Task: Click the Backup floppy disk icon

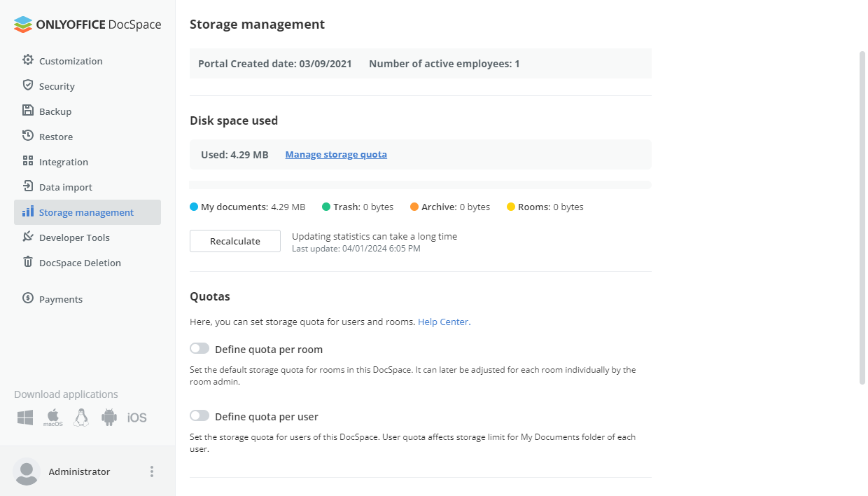Action: [x=28, y=111]
